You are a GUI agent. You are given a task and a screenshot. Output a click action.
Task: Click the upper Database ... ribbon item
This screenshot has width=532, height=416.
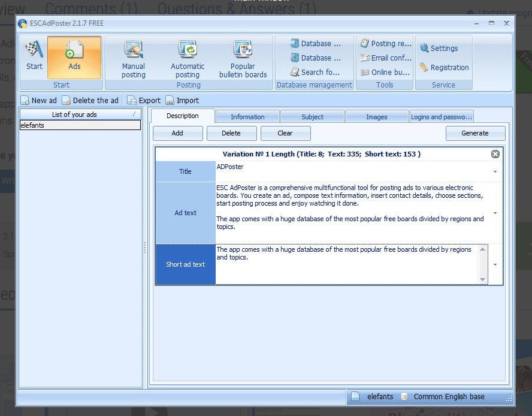[316, 44]
